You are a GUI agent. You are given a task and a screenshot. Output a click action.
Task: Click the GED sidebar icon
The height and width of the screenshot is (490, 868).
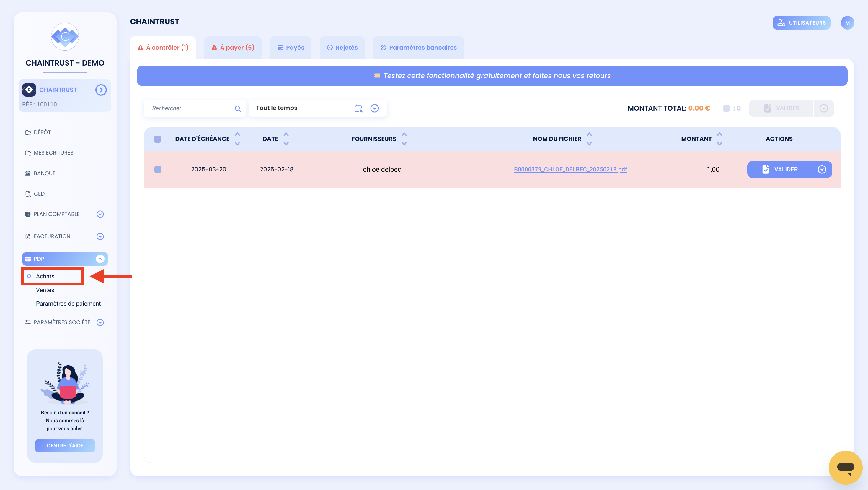(28, 194)
